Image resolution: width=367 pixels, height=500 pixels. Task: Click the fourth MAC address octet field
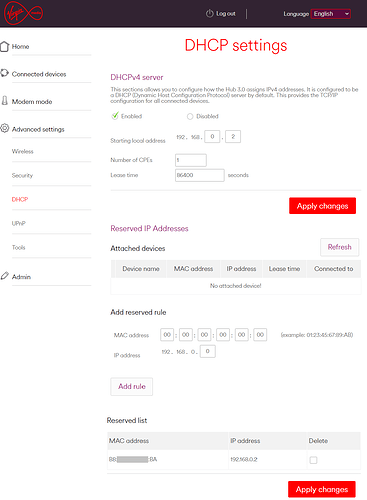pyautogui.click(x=223, y=335)
